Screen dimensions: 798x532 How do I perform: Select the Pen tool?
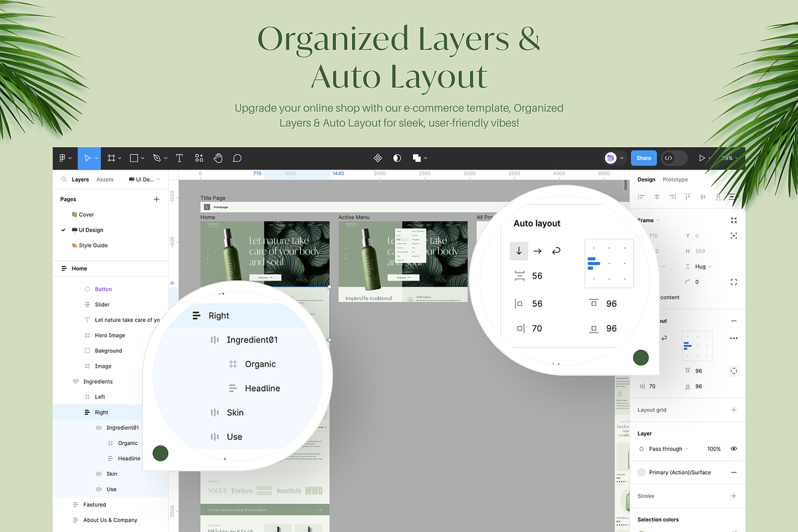(156, 158)
